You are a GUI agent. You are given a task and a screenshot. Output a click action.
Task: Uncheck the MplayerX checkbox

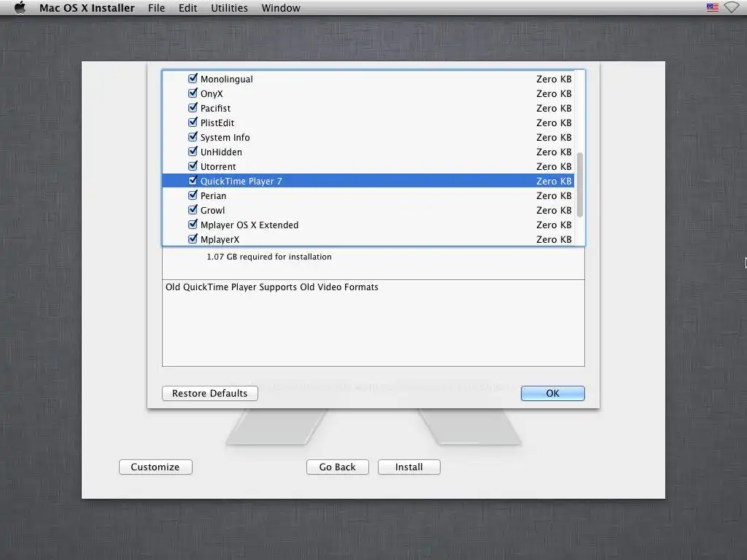tap(193, 239)
